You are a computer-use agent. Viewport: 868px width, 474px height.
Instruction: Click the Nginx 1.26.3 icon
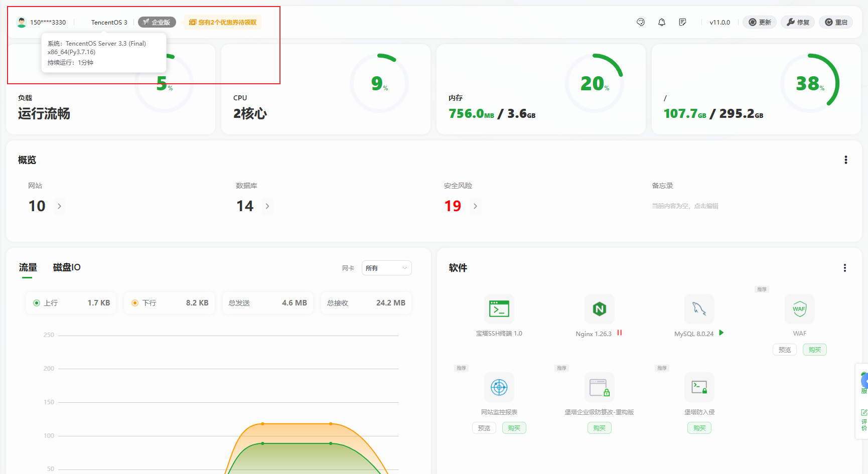pos(599,309)
